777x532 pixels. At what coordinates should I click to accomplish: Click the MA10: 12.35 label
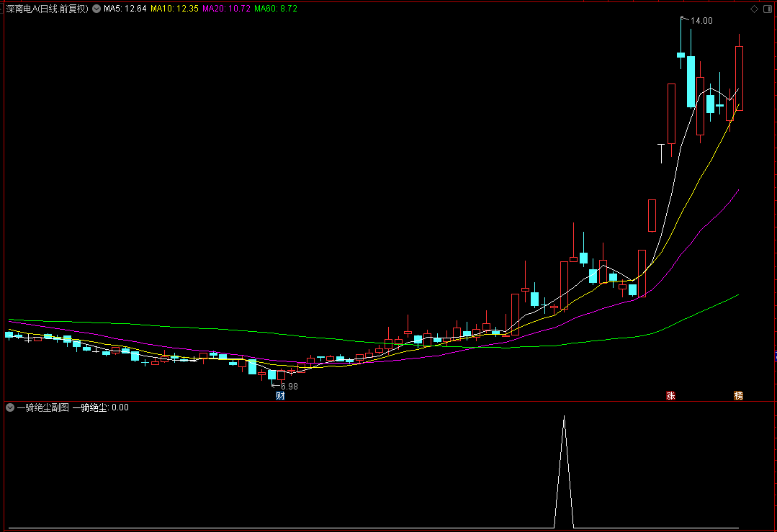pos(174,9)
